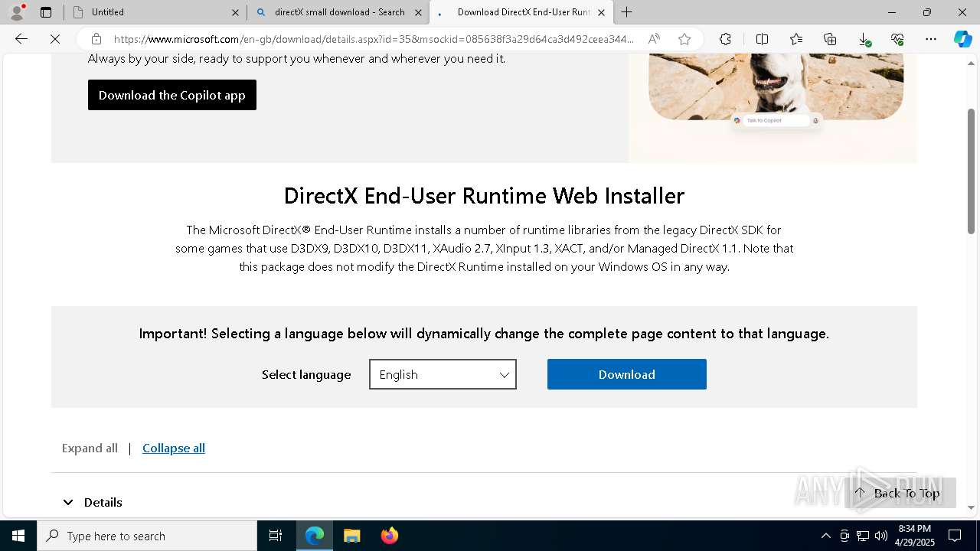View site information lock icon
The image size is (980, 551).
(x=96, y=39)
